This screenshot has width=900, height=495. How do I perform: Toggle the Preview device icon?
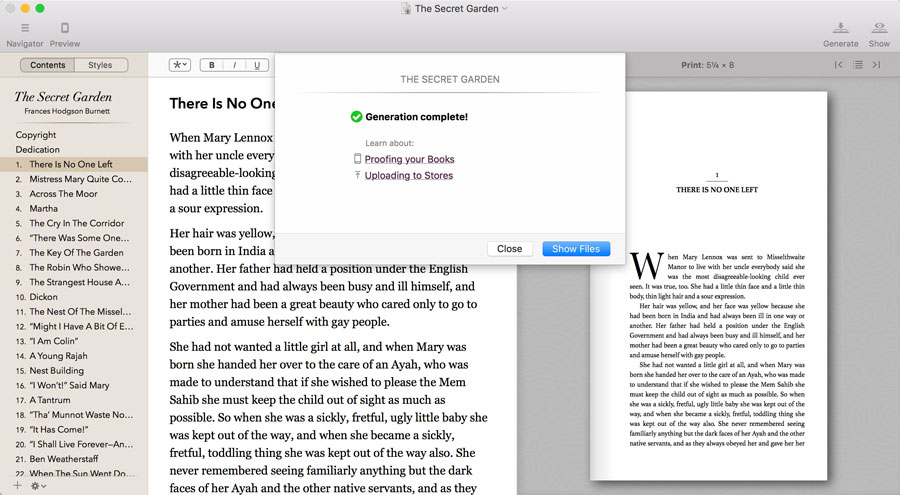(65, 28)
